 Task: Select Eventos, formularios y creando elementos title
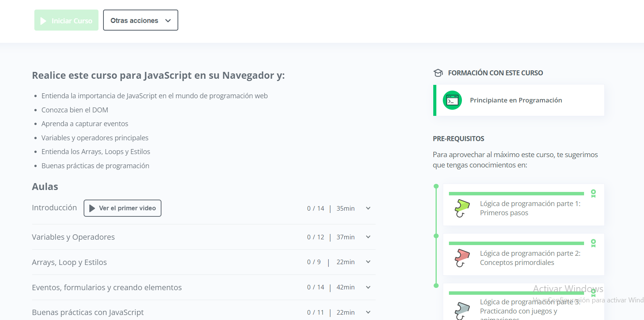point(107,288)
